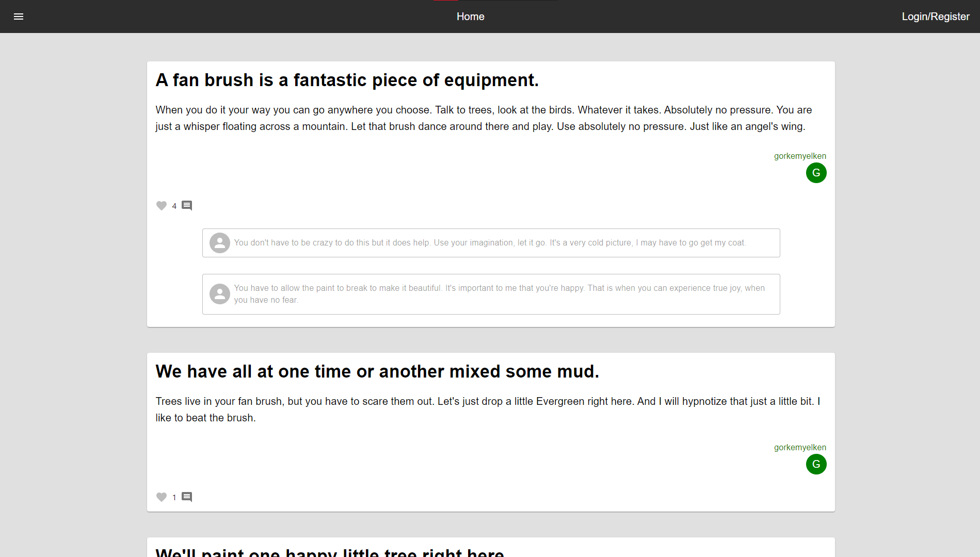Click the like count 1
The width and height of the screenshot is (980, 557).
174,497
